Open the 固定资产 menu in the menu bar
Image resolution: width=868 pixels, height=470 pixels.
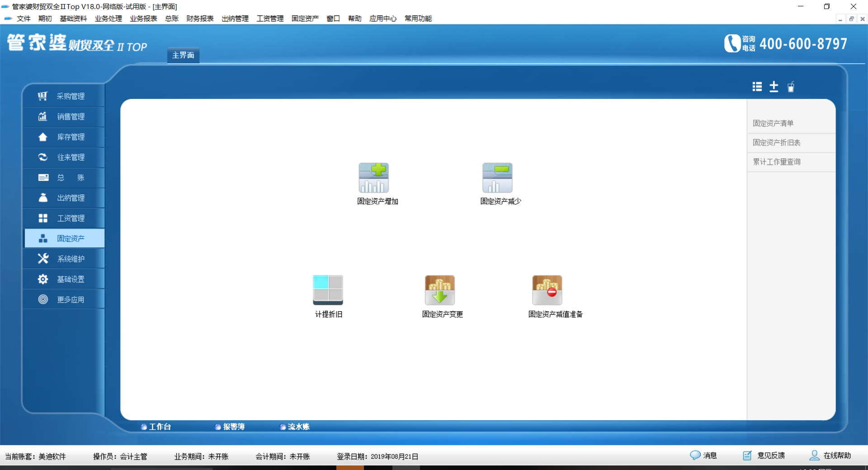coord(305,19)
